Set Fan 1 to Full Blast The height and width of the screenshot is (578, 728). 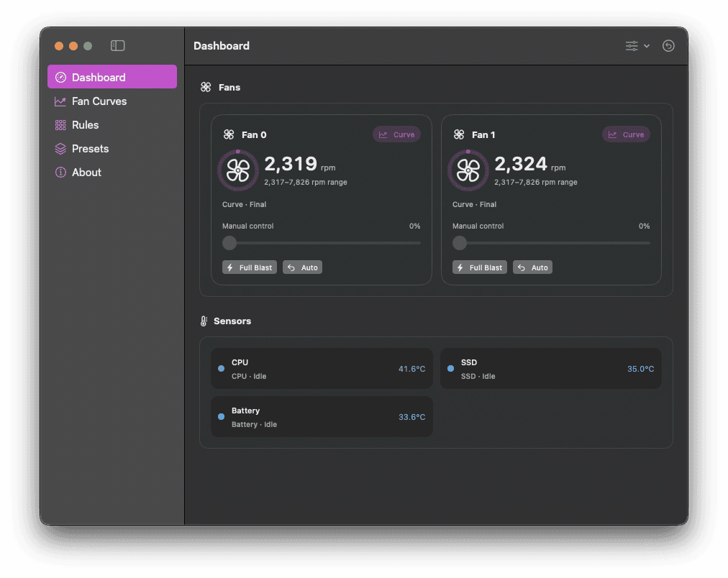(x=480, y=267)
